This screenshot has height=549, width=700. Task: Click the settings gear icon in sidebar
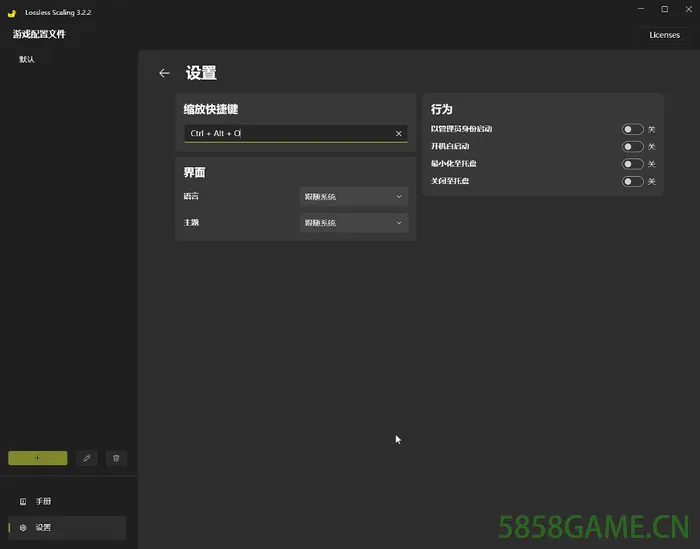point(23,528)
